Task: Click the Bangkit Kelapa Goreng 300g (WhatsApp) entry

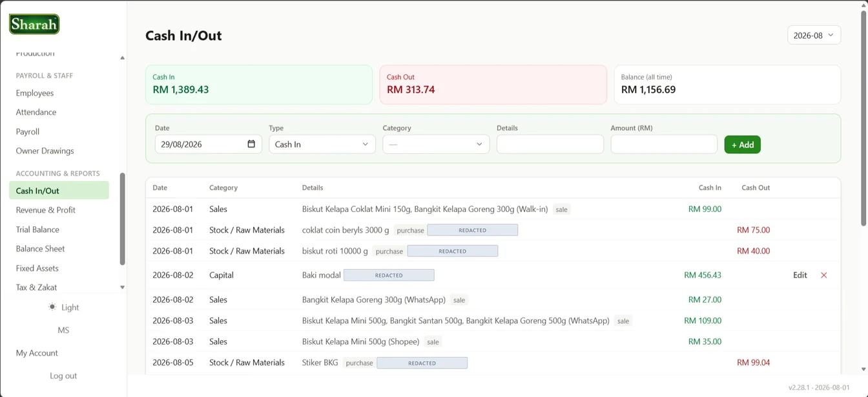Action: (x=374, y=300)
